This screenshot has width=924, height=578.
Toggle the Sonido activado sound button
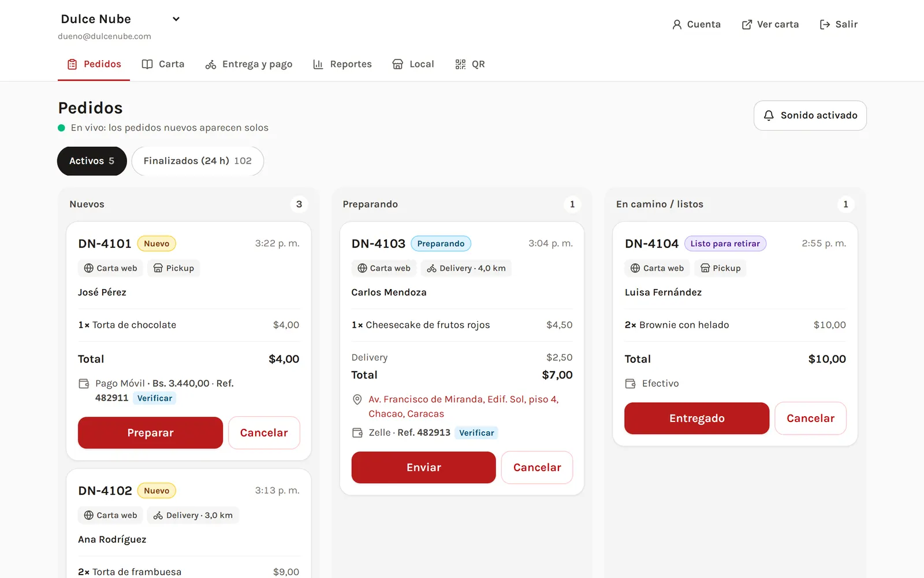[x=810, y=116]
